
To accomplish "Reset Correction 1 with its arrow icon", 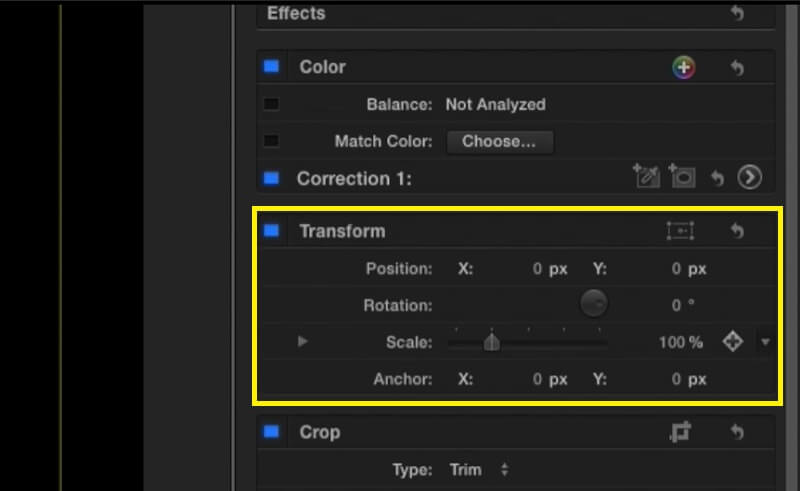I will point(717,178).
